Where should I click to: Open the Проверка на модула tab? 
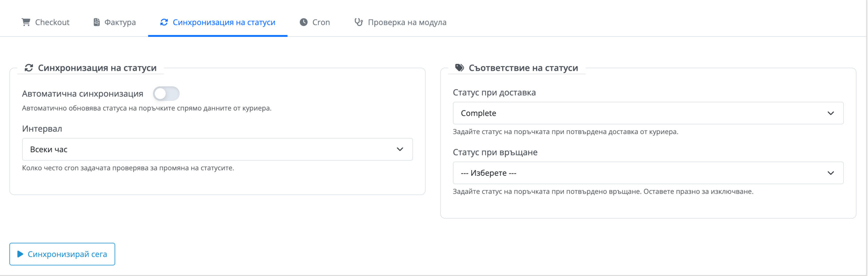pyautogui.click(x=407, y=22)
